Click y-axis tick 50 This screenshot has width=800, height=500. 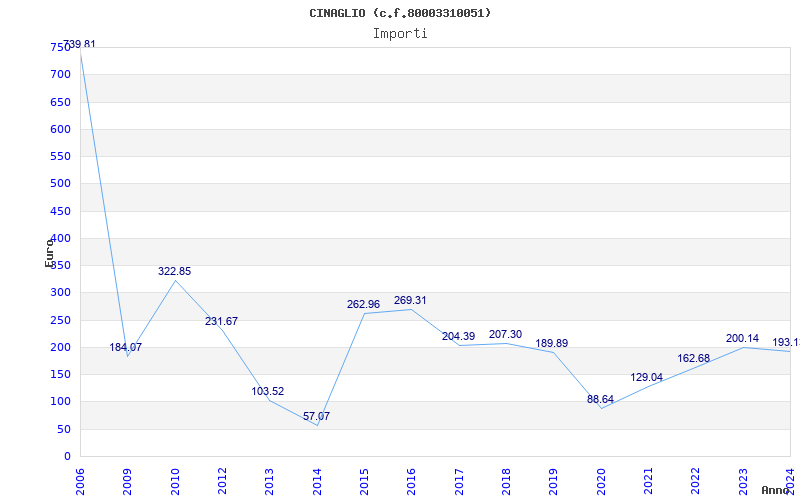63,430
